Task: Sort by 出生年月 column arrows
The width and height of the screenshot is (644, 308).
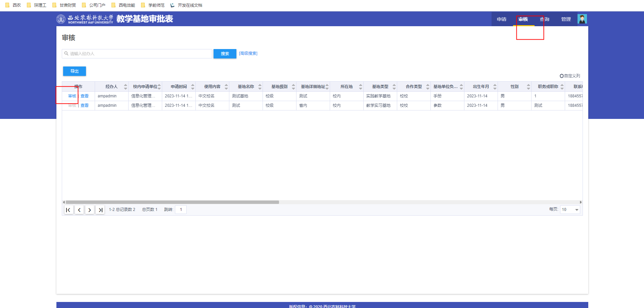Action: coord(495,87)
